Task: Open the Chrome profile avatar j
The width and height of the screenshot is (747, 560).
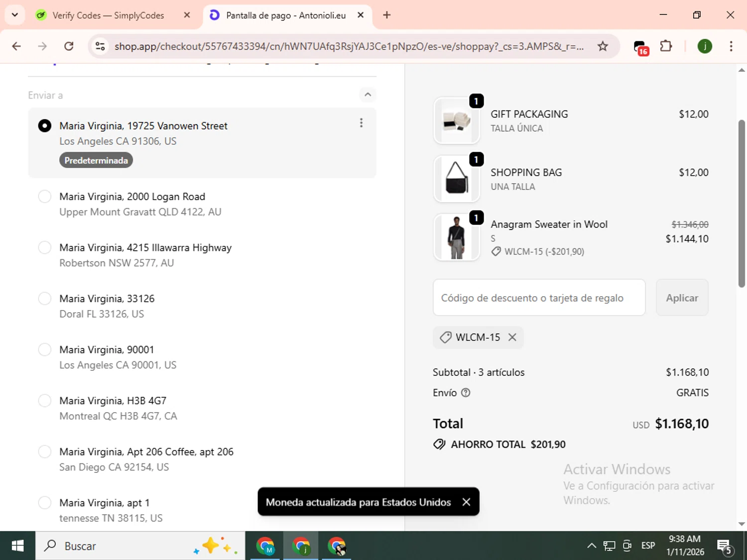Action: tap(705, 46)
